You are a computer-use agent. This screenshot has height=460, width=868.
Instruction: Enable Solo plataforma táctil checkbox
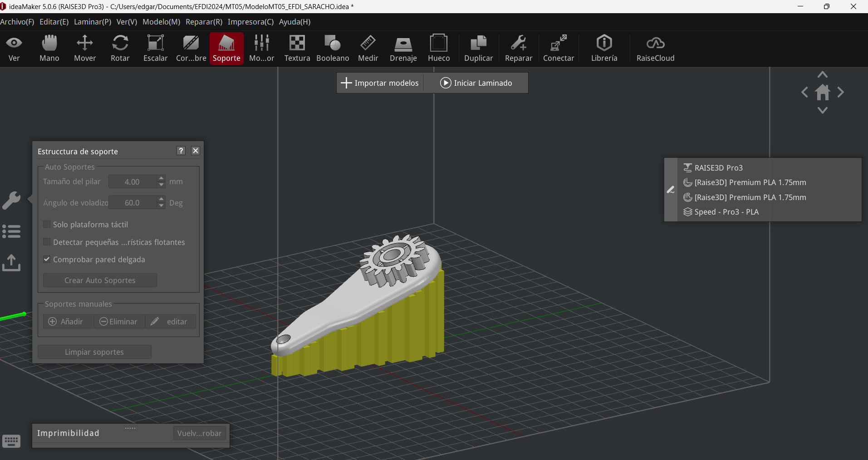(46, 224)
